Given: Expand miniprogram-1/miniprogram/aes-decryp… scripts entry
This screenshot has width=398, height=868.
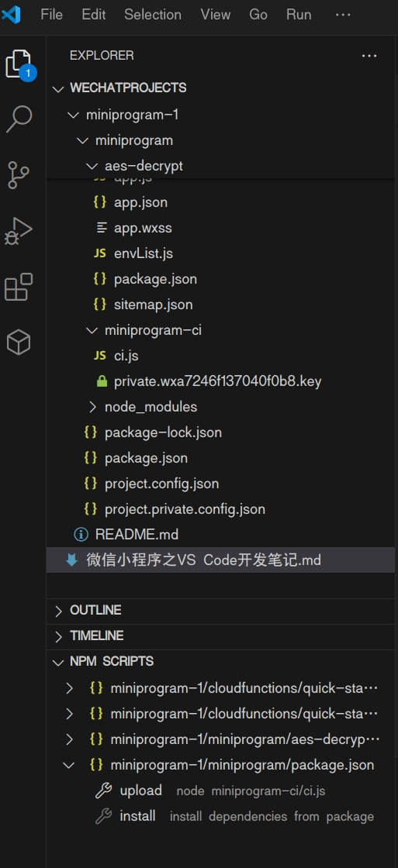Looking at the screenshot, I should [x=69, y=739].
